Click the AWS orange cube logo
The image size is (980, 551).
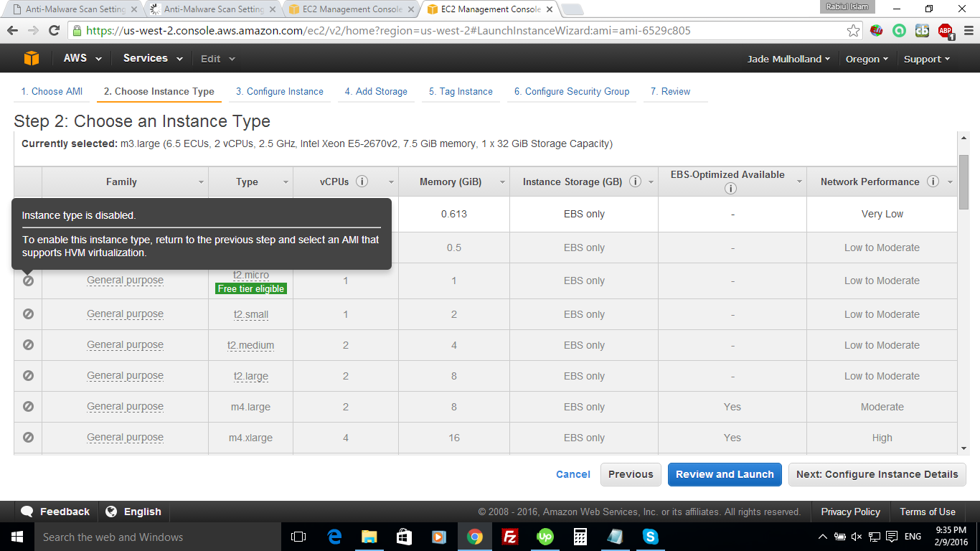click(32, 59)
